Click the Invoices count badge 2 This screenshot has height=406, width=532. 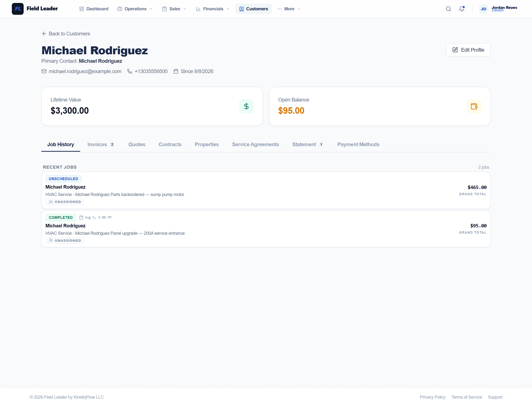(x=112, y=144)
